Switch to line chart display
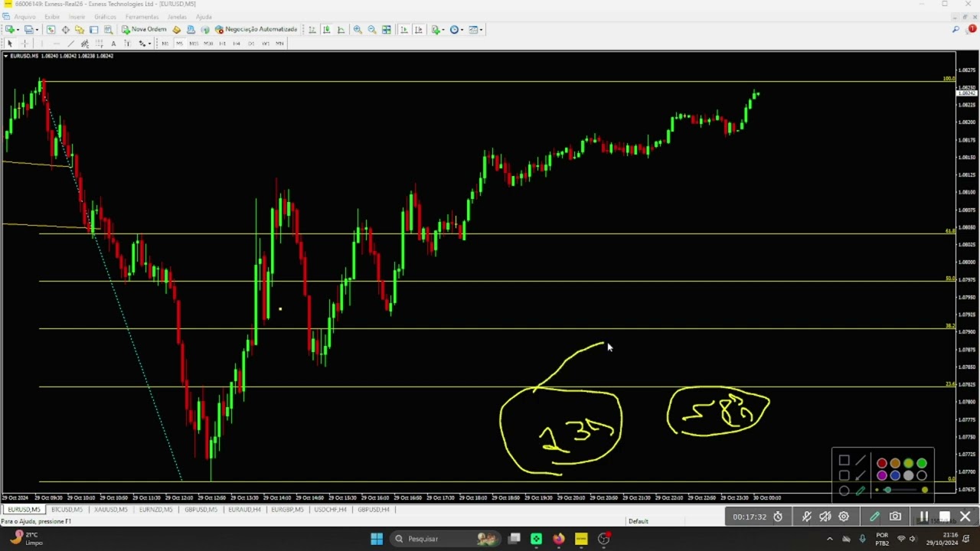 tap(341, 29)
